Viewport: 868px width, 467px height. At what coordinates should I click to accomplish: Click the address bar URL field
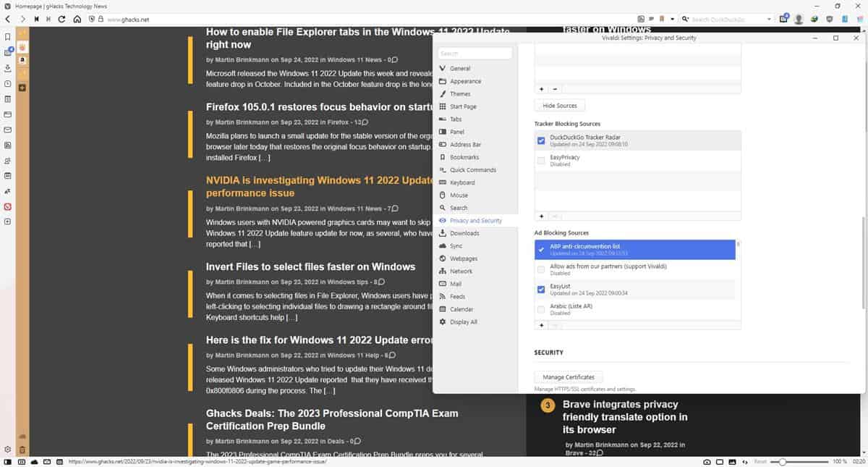(x=362, y=20)
